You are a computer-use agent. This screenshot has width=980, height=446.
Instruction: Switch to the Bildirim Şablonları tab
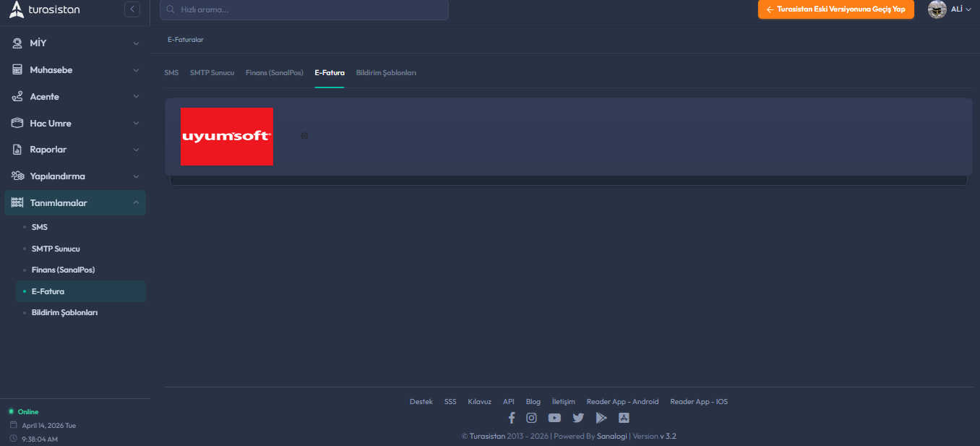386,73
